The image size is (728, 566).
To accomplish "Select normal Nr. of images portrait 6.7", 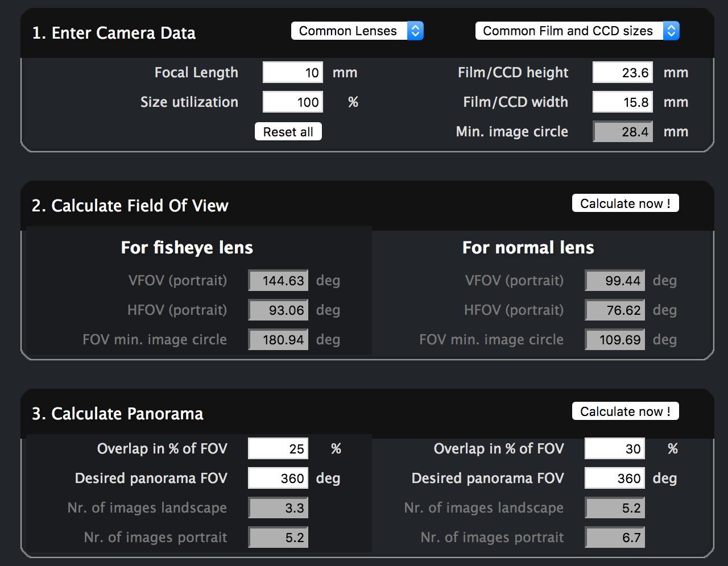I will coord(615,538).
